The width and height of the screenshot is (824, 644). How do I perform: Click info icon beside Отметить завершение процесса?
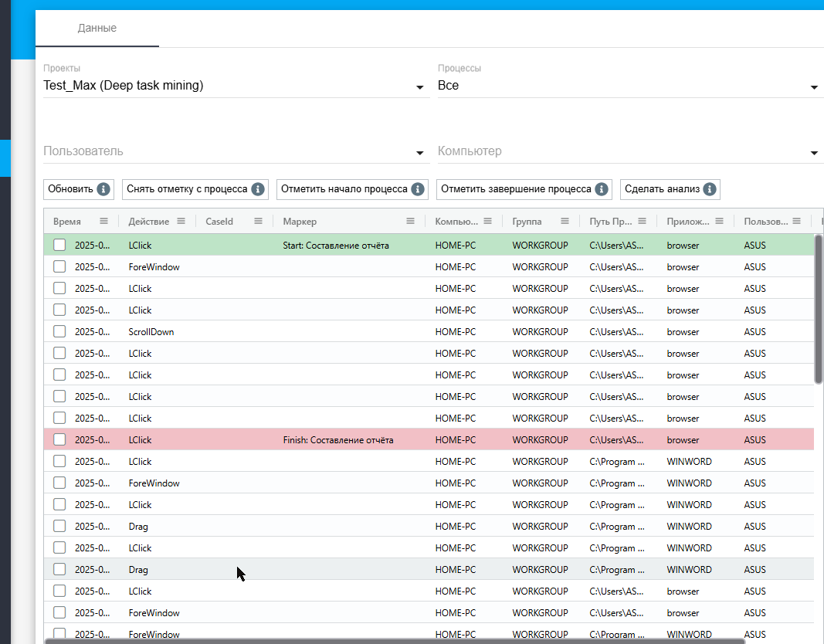pyautogui.click(x=602, y=189)
